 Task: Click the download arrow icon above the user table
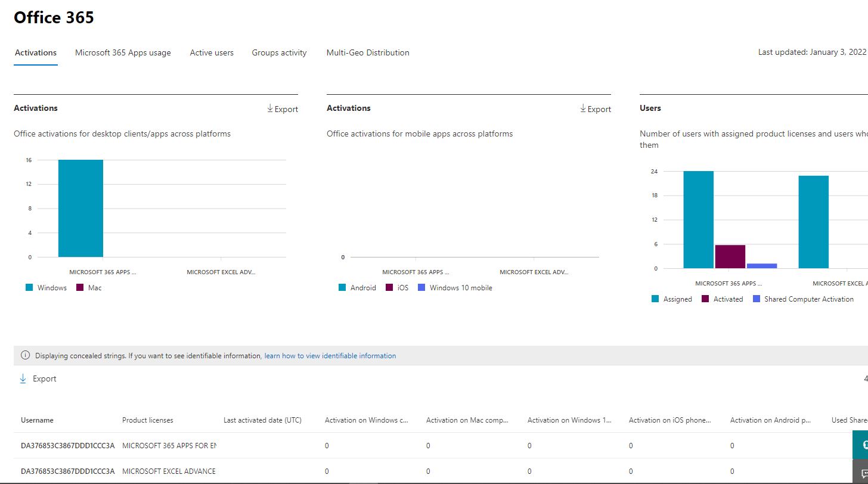23,378
